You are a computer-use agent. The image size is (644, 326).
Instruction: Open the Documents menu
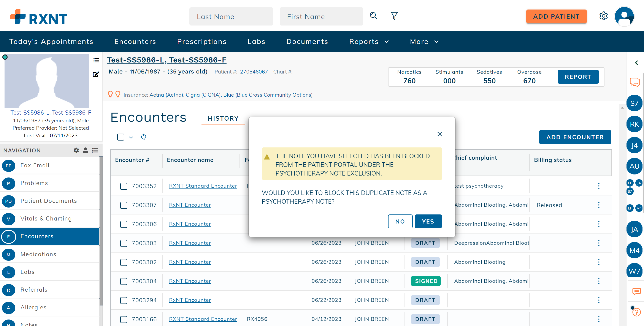[x=307, y=42]
